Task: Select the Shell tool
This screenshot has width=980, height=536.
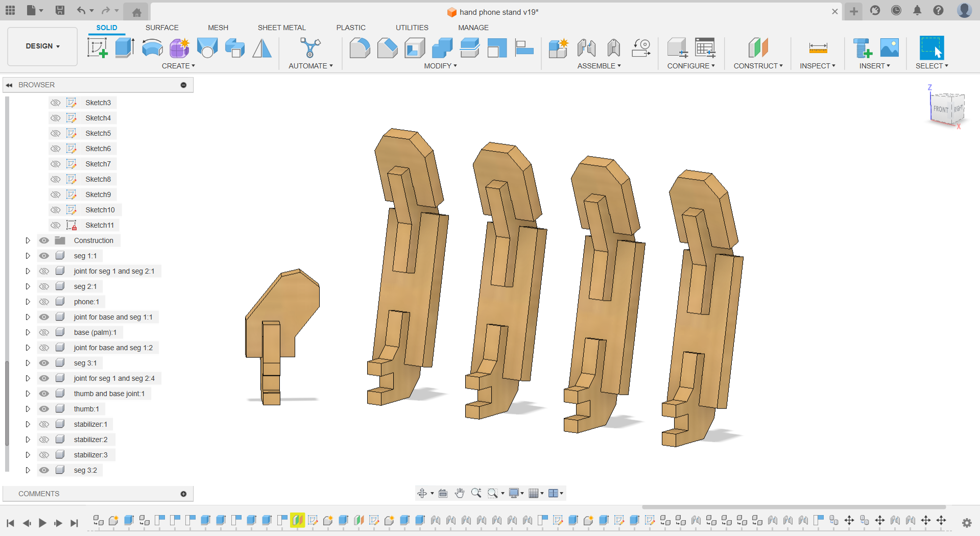Action: coord(415,48)
